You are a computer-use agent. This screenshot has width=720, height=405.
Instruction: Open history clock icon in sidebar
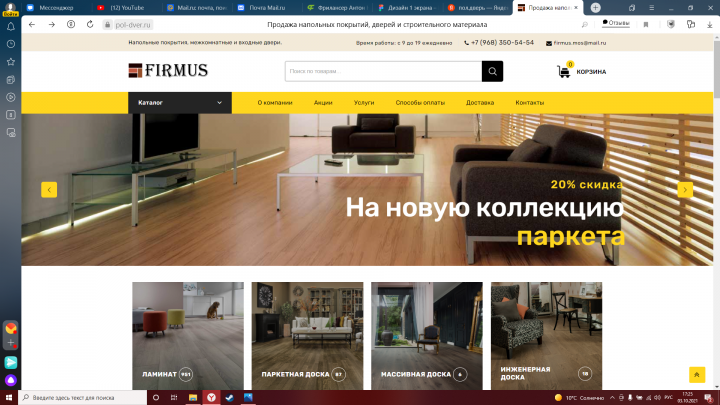click(x=11, y=44)
